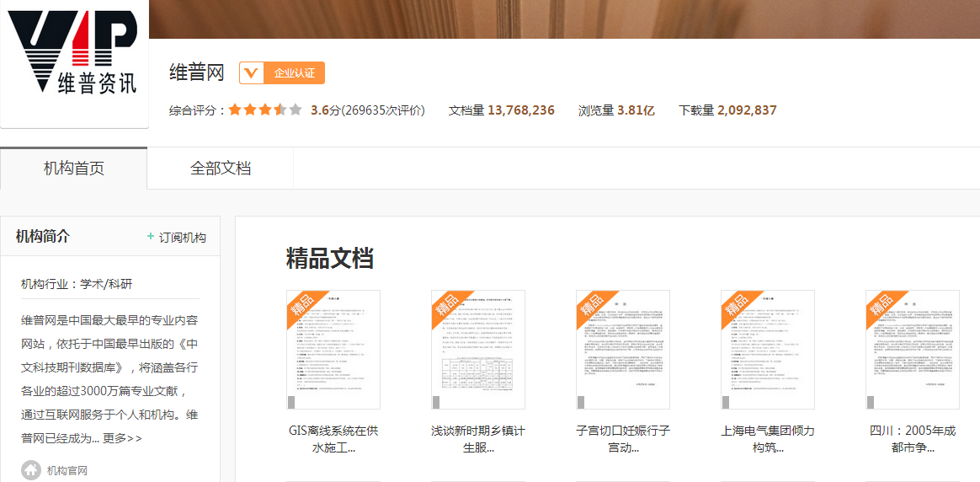Click the orange V certification icon
980x482 pixels.
click(251, 73)
